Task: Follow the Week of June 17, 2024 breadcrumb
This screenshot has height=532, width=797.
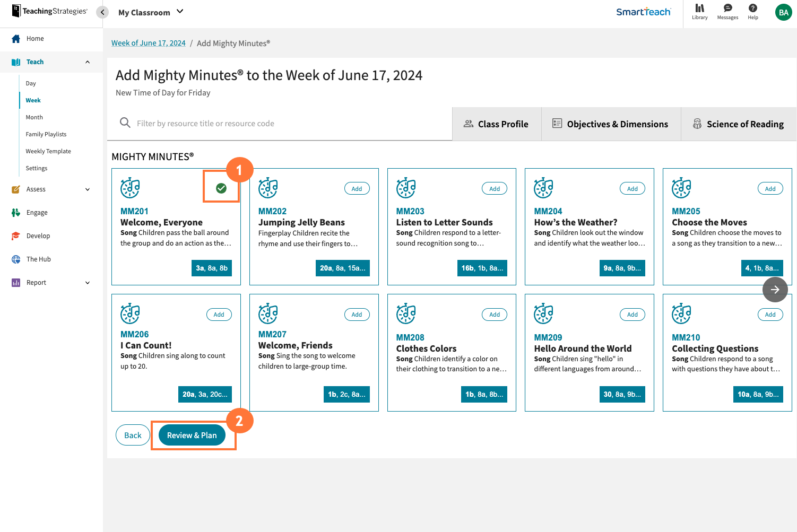Action: [x=149, y=43]
